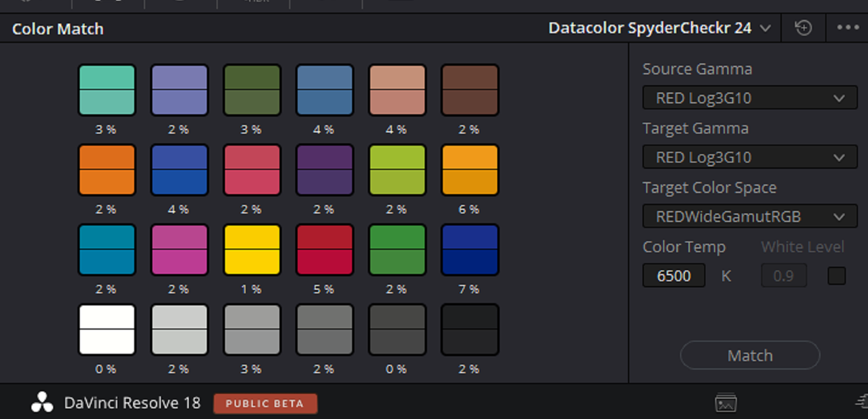The height and width of the screenshot is (419, 868).
Task: Select the dark brown swatch
Action: pyautogui.click(x=469, y=90)
